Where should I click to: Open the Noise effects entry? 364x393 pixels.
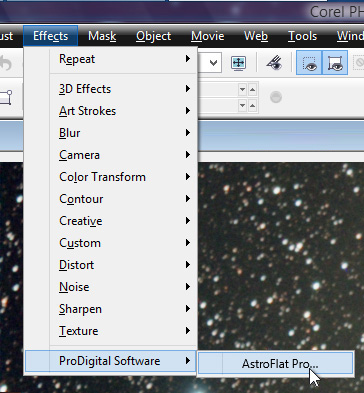pyautogui.click(x=111, y=287)
